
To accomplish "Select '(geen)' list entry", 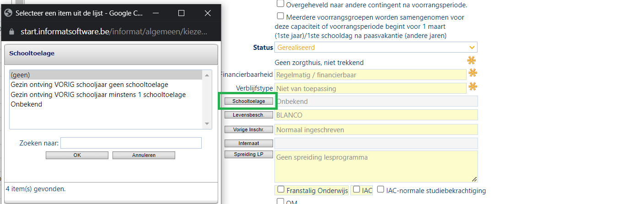I will [20, 75].
